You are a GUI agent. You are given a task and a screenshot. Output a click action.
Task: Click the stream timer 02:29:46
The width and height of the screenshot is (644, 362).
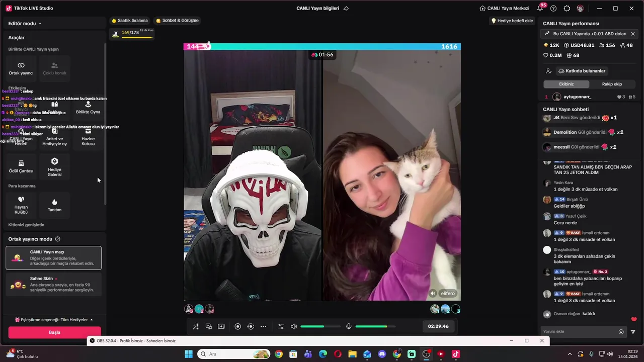tap(438, 326)
